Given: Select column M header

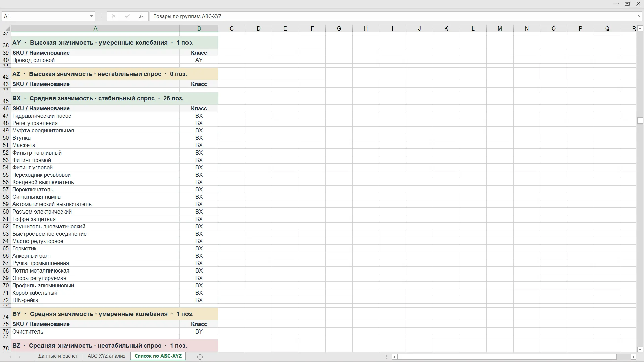Looking at the screenshot, I should click(500, 28).
